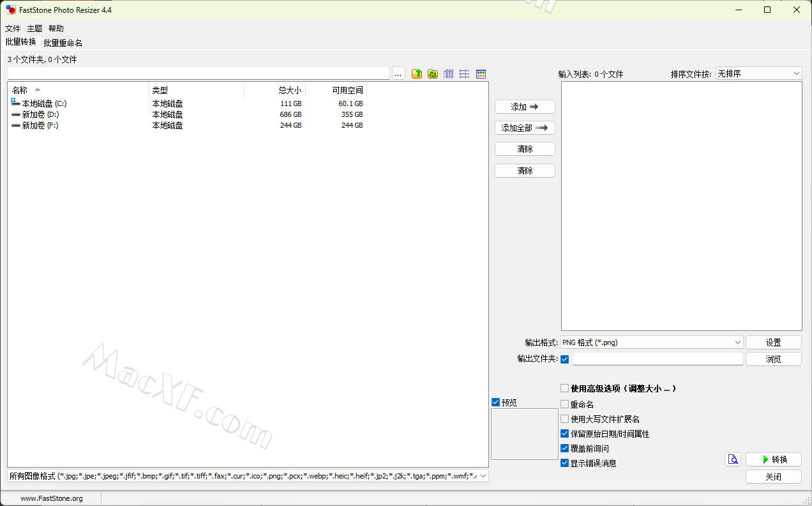Click the conversion preview magnifier icon
The image size is (812, 506).
733,459
